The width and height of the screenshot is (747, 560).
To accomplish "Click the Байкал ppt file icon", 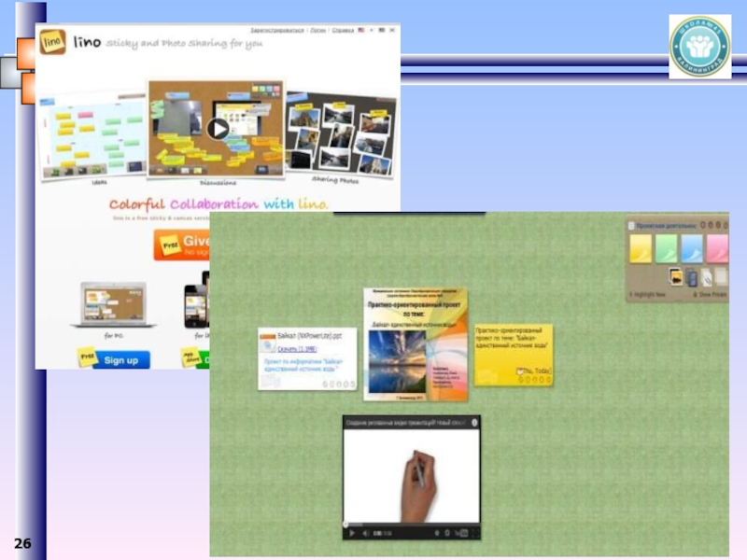I will pos(267,343).
